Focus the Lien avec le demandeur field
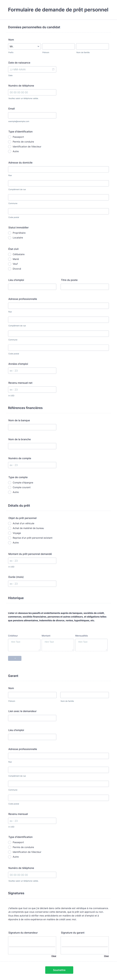 tap(32, 718)
